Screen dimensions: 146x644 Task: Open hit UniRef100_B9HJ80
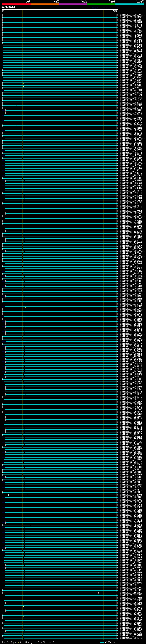[x=131, y=32]
